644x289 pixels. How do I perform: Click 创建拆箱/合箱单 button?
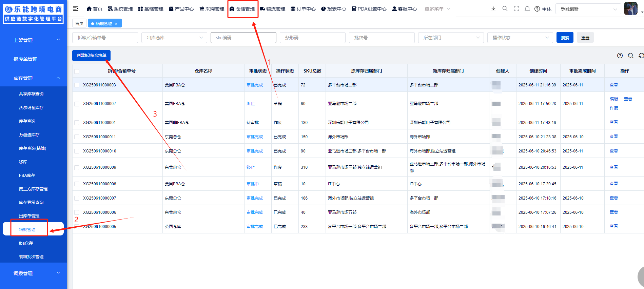click(x=91, y=56)
